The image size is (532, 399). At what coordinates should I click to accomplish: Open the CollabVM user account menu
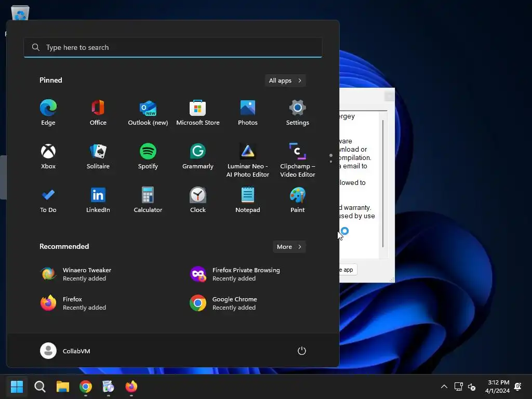pos(65,351)
